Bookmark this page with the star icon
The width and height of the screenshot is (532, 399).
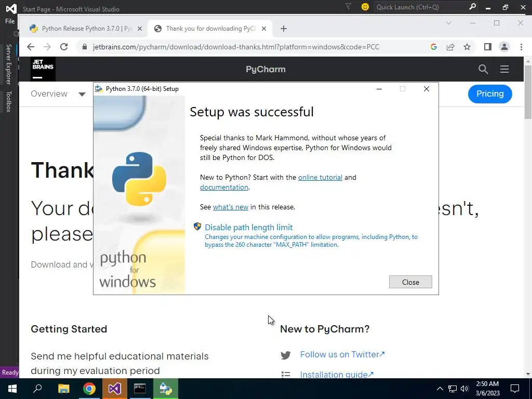coord(467,47)
